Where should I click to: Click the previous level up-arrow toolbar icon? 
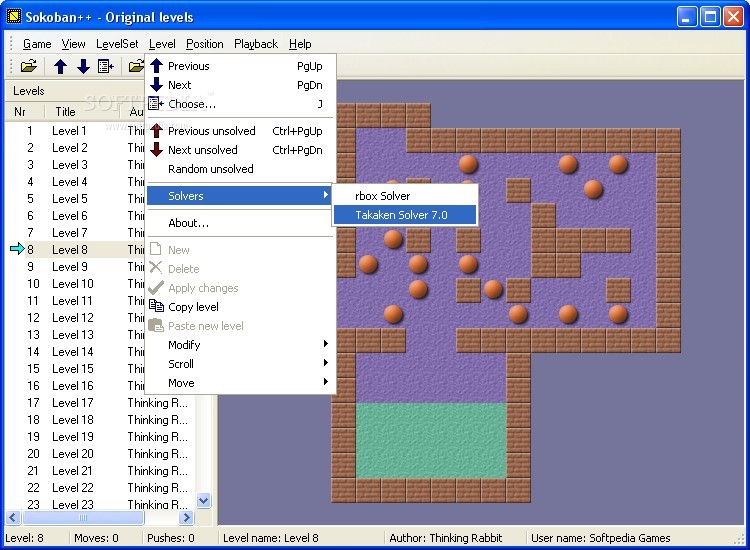point(60,66)
